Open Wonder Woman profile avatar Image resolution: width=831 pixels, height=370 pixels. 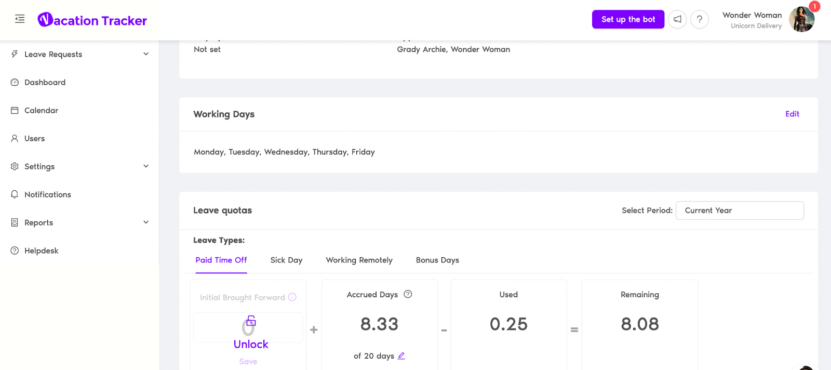[801, 20]
